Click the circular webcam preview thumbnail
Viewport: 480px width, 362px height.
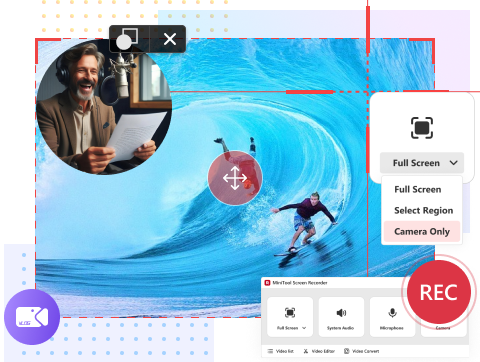coord(104,107)
